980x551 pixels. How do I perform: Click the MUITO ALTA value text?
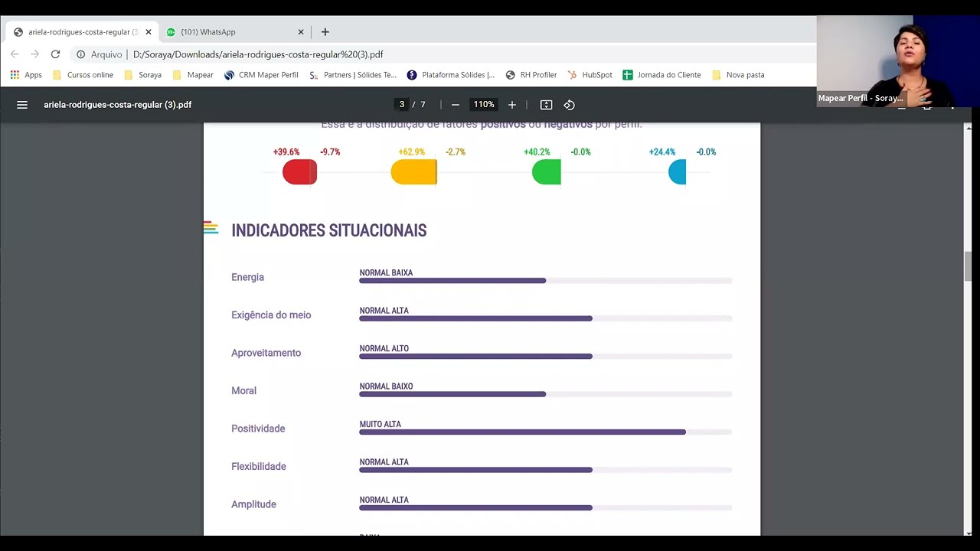click(381, 424)
